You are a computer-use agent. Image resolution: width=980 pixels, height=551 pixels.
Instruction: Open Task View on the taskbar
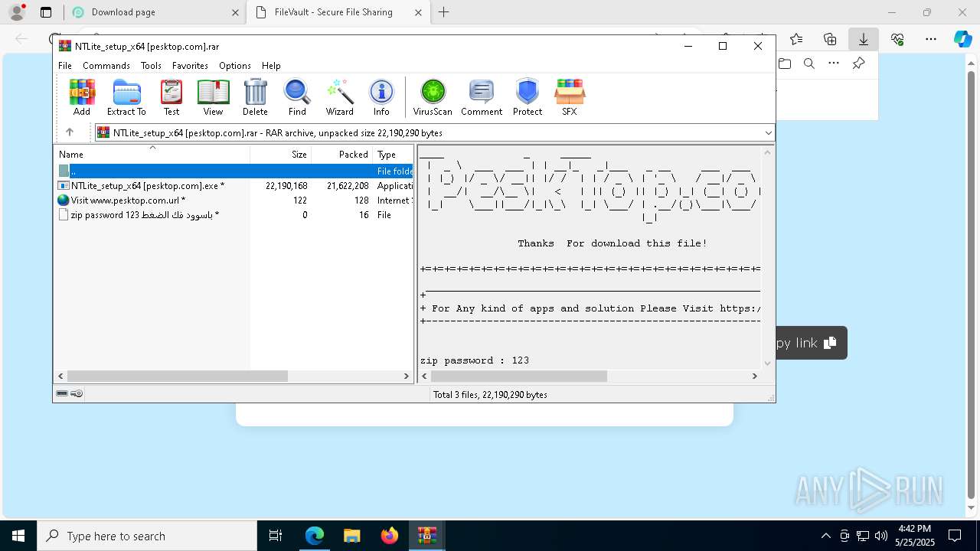coord(276,536)
